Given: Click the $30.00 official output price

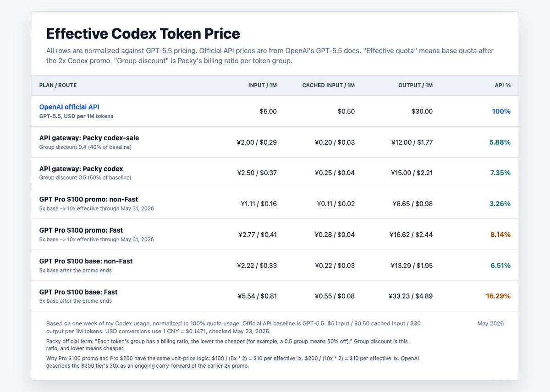Looking at the screenshot, I should tap(422, 111).
